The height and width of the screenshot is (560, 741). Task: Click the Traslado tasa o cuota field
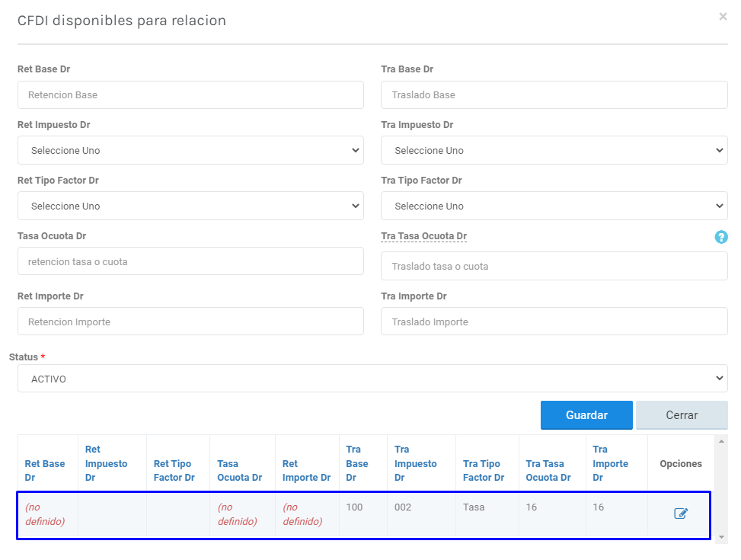click(554, 267)
